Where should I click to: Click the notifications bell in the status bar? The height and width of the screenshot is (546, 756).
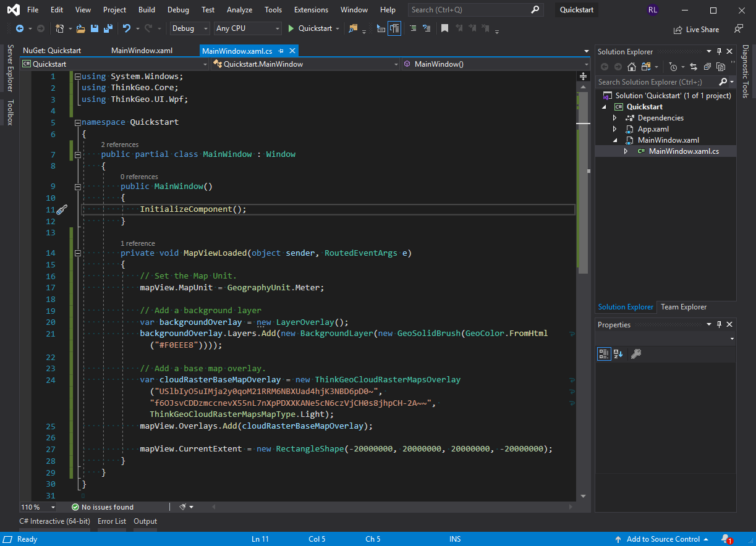click(x=726, y=539)
